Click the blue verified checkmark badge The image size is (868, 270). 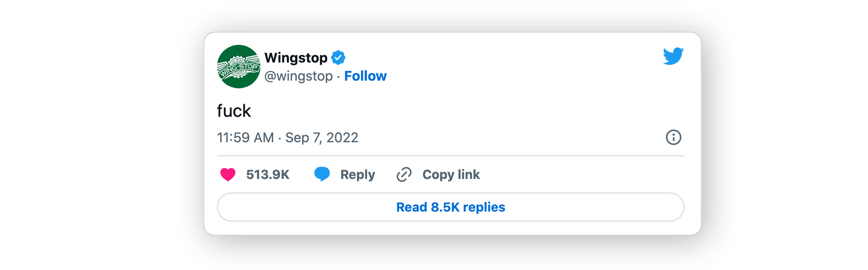click(x=338, y=58)
